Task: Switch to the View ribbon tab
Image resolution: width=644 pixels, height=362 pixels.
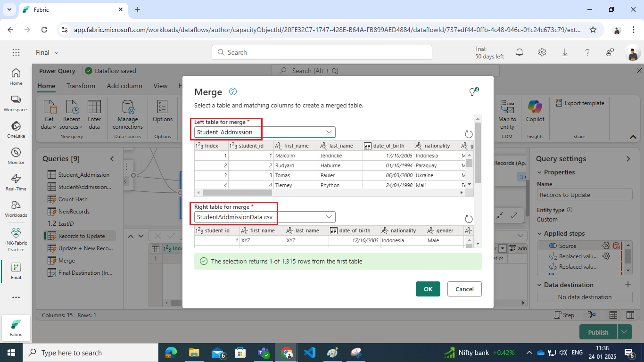Action: click(x=160, y=86)
